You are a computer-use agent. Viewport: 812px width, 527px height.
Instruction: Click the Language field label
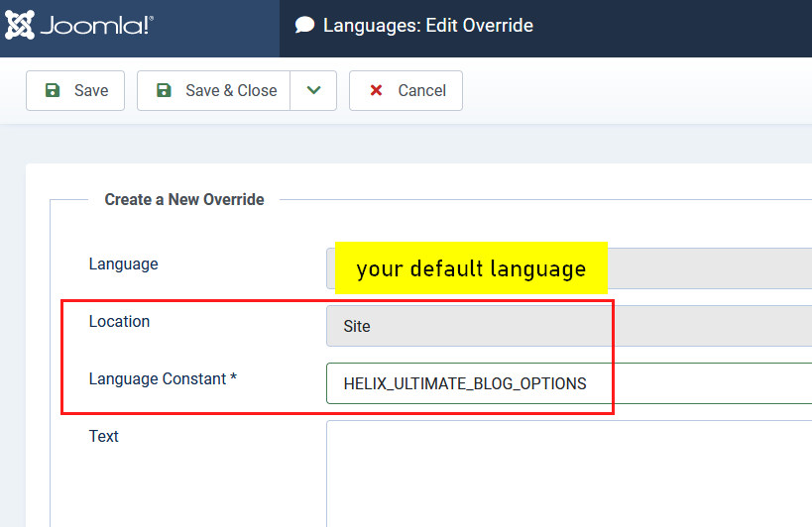[x=123, y=263]
